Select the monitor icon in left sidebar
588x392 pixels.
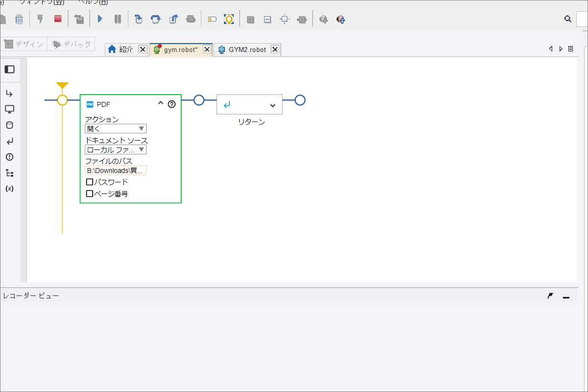click(9, 109)
